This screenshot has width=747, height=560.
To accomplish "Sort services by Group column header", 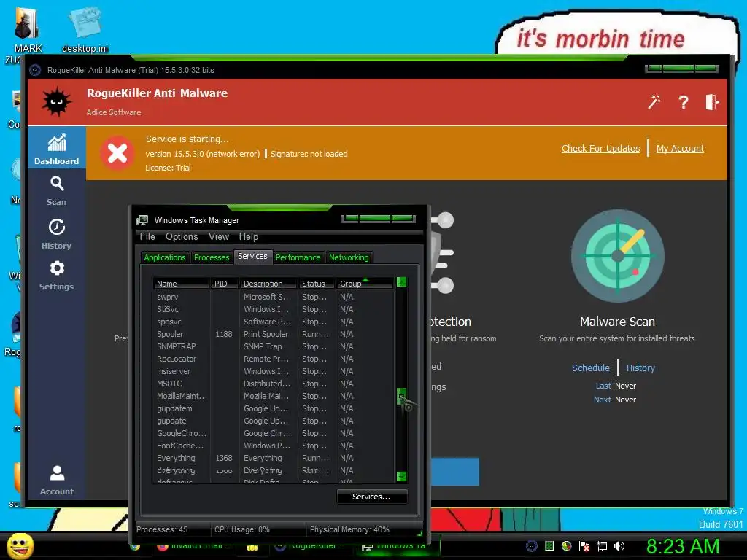I will [365, 284].
